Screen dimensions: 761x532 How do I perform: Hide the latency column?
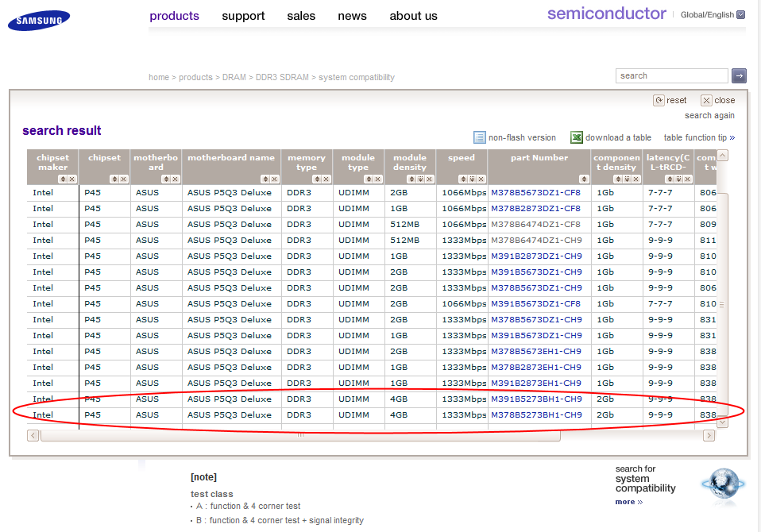click(x=688, y=179)
